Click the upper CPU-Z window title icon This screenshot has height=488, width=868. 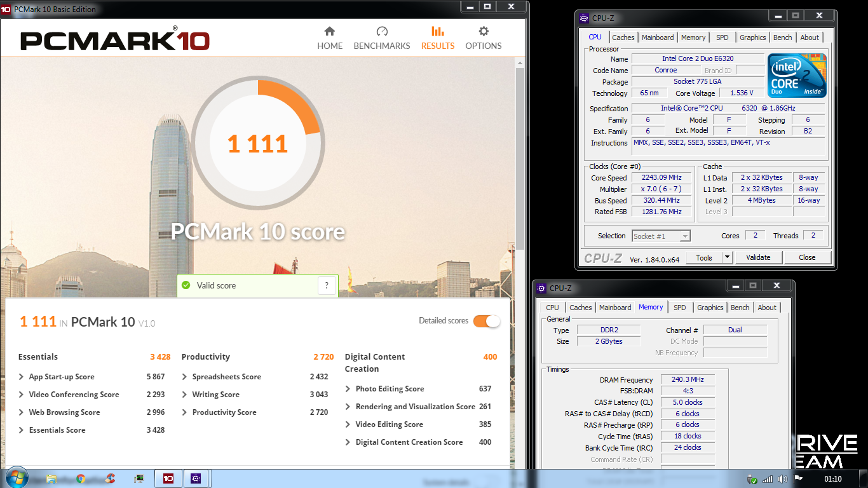[x=585, y=18]
